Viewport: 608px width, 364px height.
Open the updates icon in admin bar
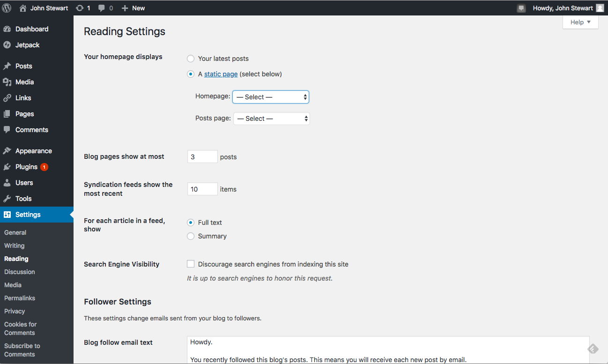[80, 8]
